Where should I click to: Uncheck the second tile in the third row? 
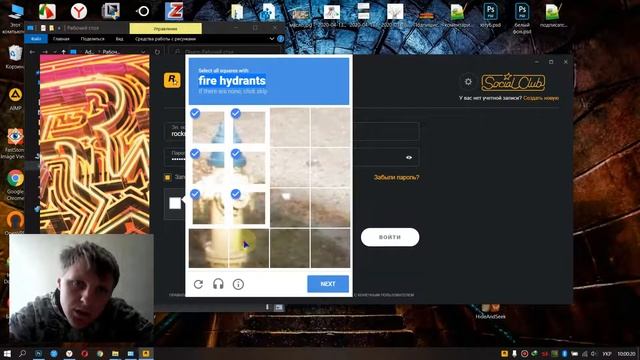[x=249, y=207]
